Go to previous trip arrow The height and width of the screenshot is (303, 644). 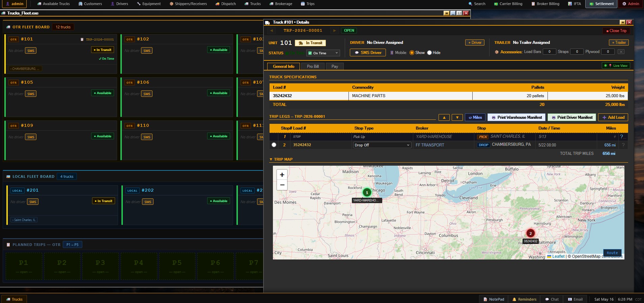point(271,30)
